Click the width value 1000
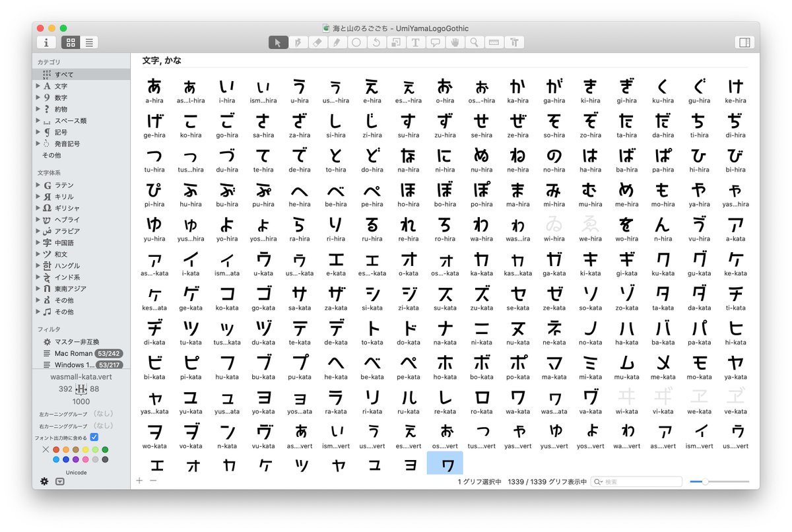 tap(81, 401)
